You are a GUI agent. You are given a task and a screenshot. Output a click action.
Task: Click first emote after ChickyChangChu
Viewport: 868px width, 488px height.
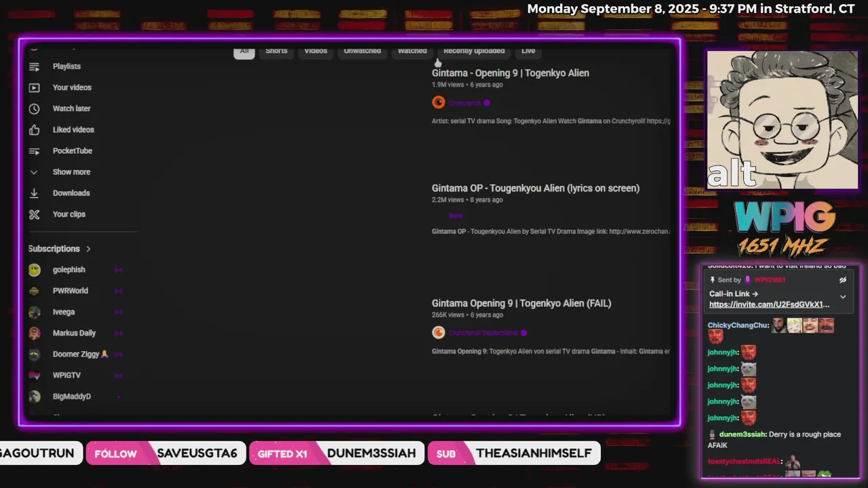coord(778,325)
